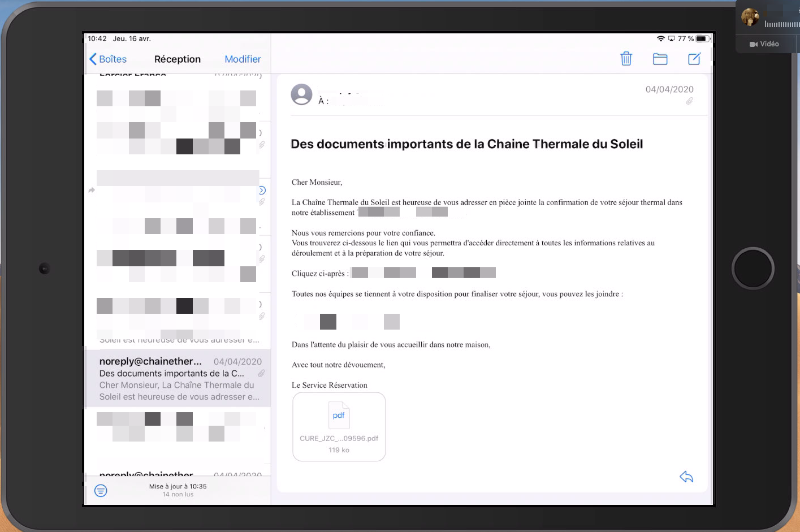Expand thread chevron in the forwarded email
The width and height of the screenshot is (800, 532).
(262, 190)
